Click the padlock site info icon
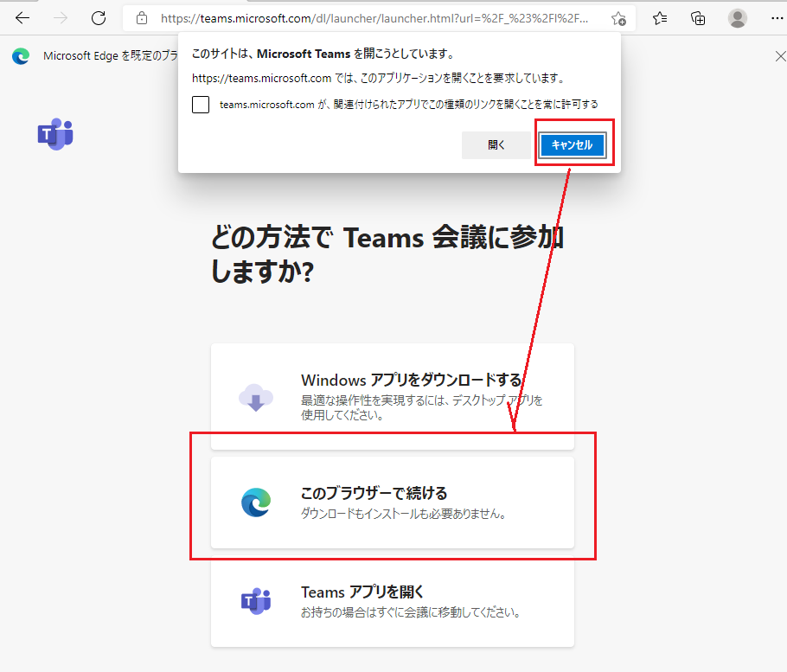The height and width of the screenshot is (672, 787). pos(142,18)
